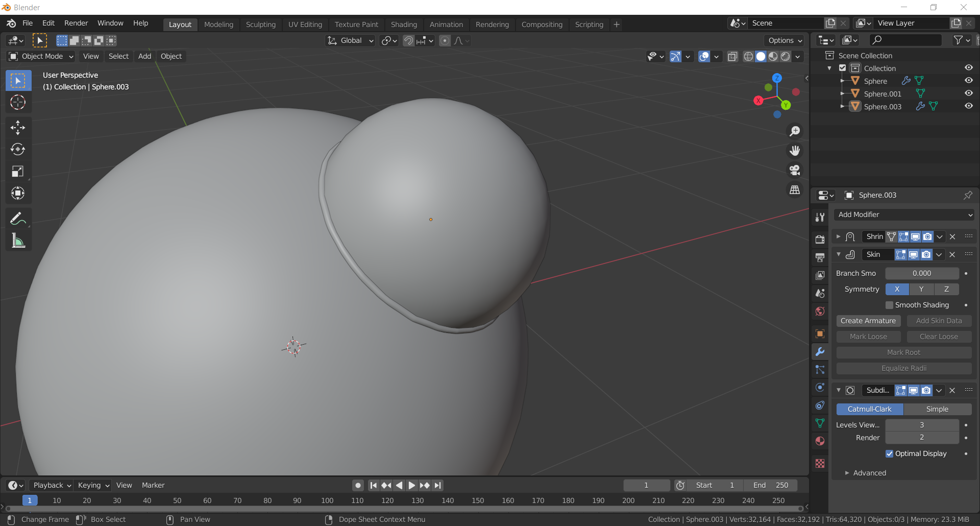The image size is (980, 526).
Task: Switch to the UV Editing workspace tab
Action: tap(305, 24)
